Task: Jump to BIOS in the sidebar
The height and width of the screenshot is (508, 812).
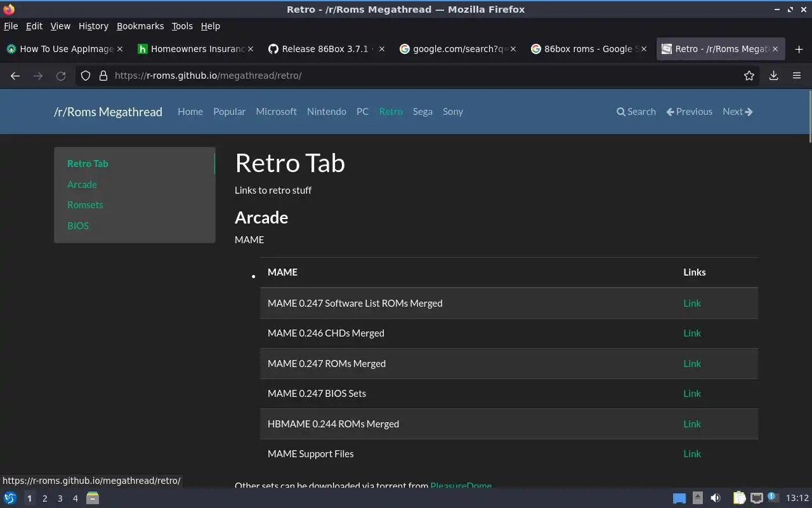Action: tap(78, 226)
